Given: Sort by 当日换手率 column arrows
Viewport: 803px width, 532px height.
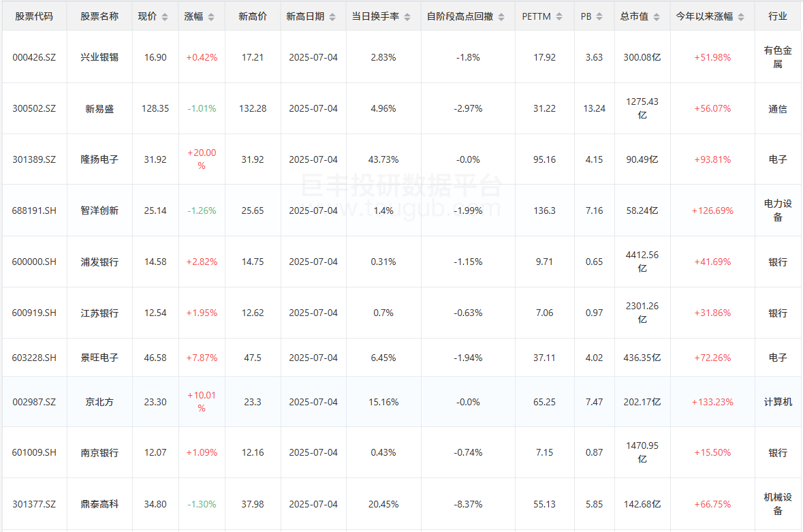Looking at the screenshot, I should coord(407,17).
